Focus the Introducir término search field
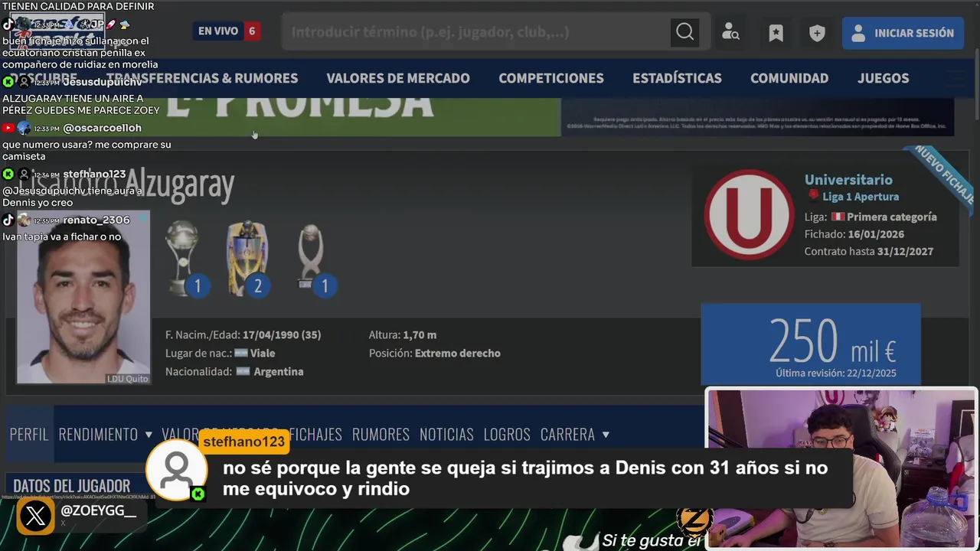This screenshot has width=980, height=551. (x=476, y=32)
